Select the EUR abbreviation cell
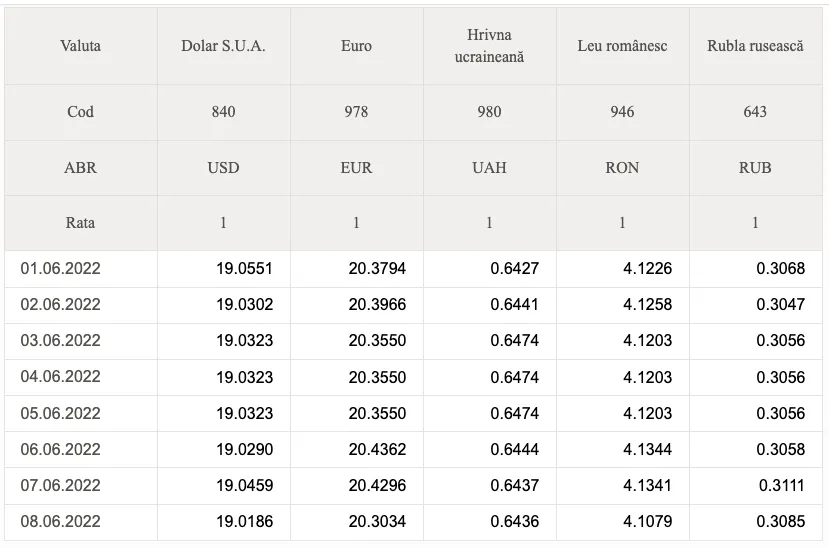The image size is (829, 548). [x=356, y=168]
